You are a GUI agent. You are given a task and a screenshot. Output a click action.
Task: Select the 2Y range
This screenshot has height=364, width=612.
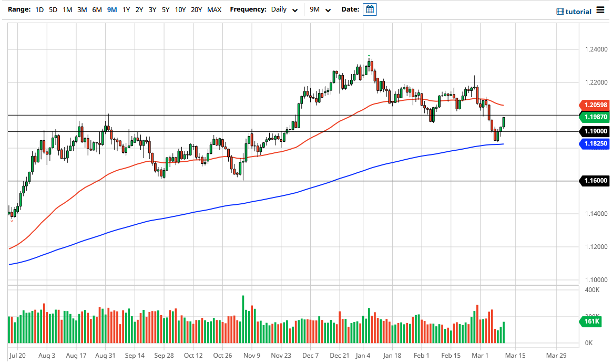pyautogui.click(x=138, y=9)
